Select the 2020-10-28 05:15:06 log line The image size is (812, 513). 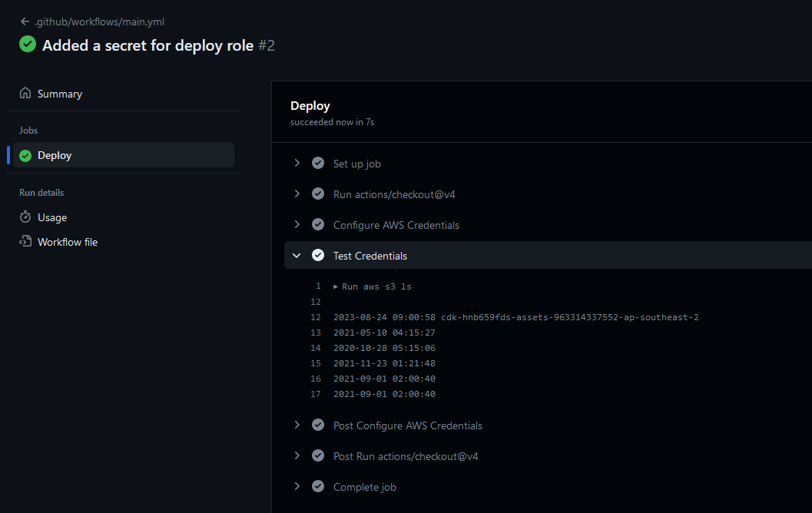tap(384, 348)
